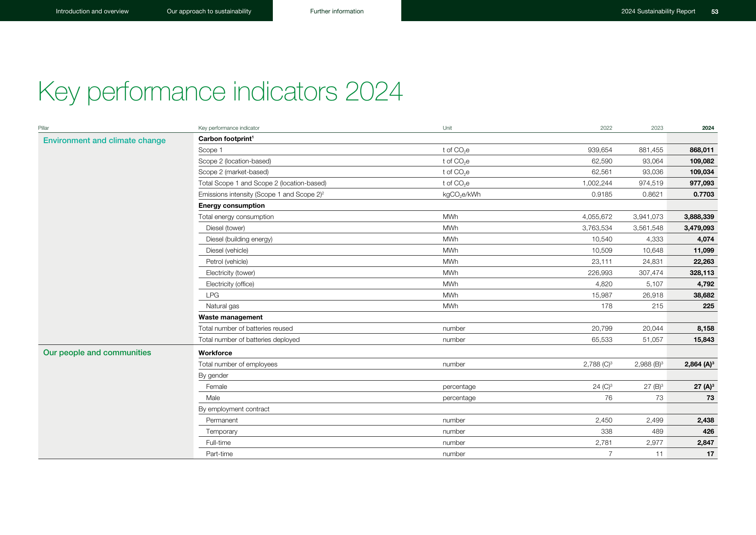The width and height of the screenshot is (756, 535).
Task: Switch to Our approach to sustainability tab
Action: click(209, 11)
